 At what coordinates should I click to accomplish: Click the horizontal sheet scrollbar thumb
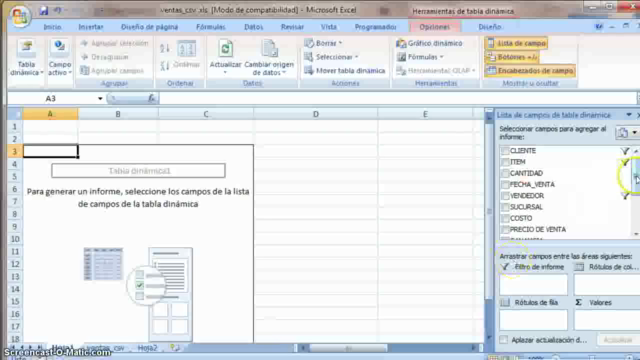pos(348,348)
